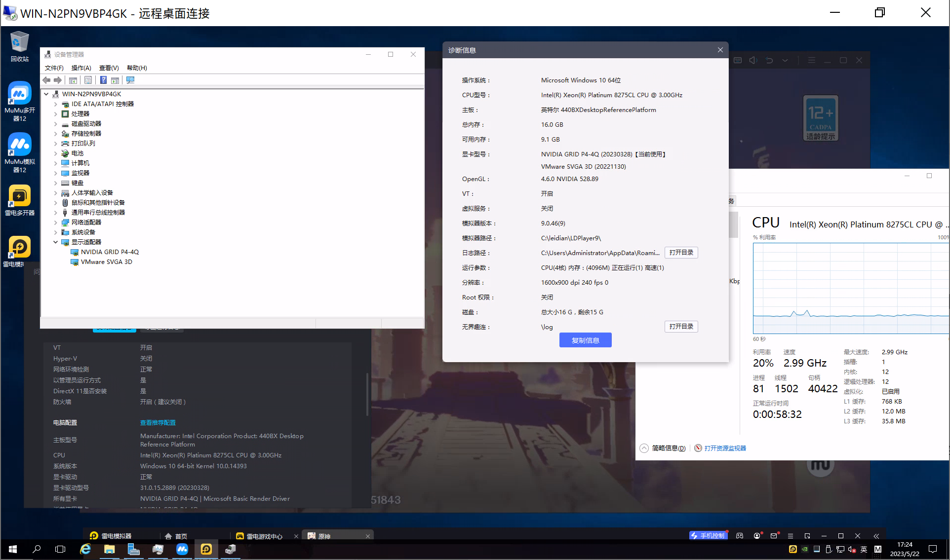Image resolution: width=950 pixels, height=560 pixels.
Task: Open Task View on the taskbar
Action: pos(60,549)
